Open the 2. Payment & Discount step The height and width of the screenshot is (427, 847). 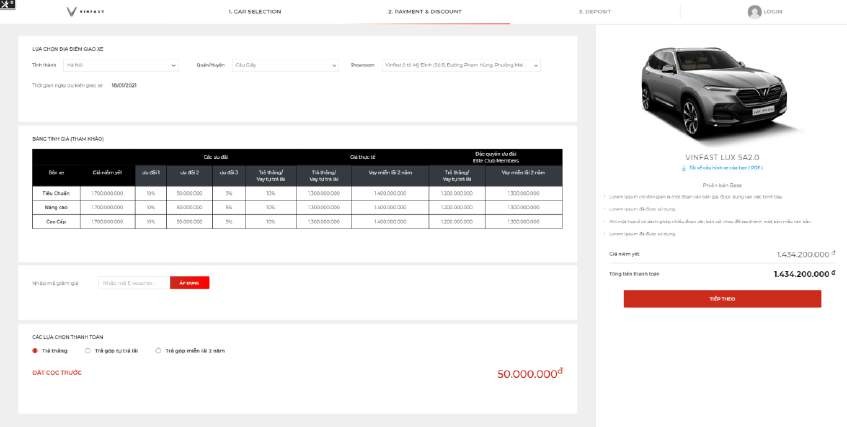[x=423, y=12]
